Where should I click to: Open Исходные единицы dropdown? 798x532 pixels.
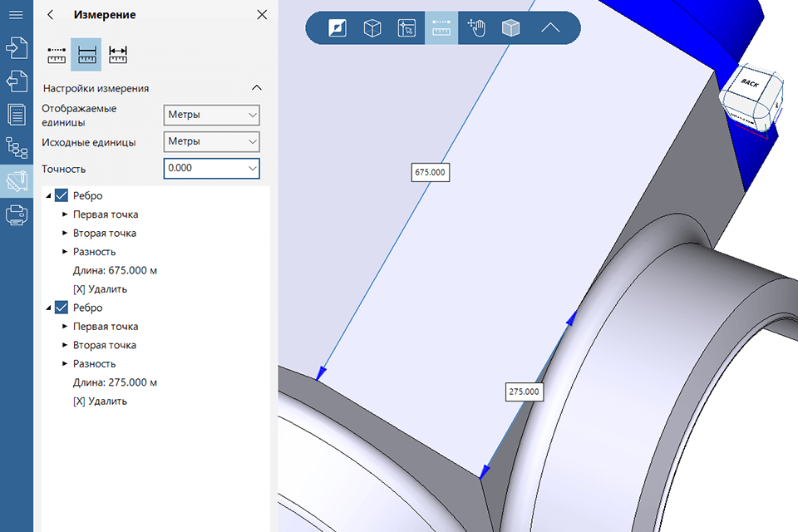212,141
